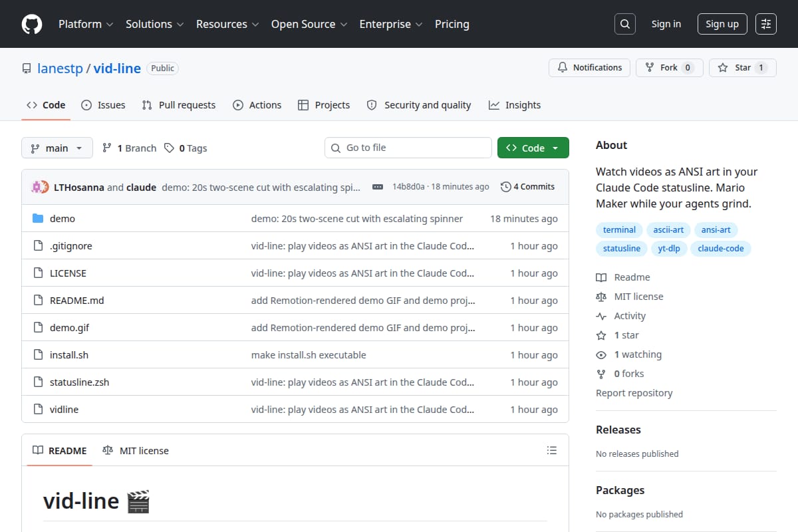Viewport: 798px width, 532px height.
Task: Switch to the Actions tab
Action: (257, 105)
